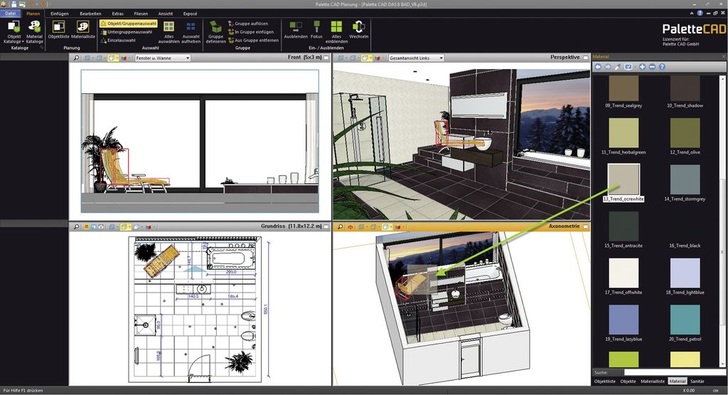Switch to the Sanitär bottom tab

pos(697,381)
